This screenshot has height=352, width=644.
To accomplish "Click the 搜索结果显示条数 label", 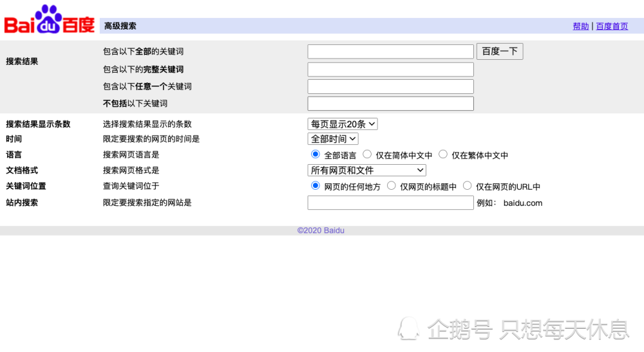I will point(38,124).
